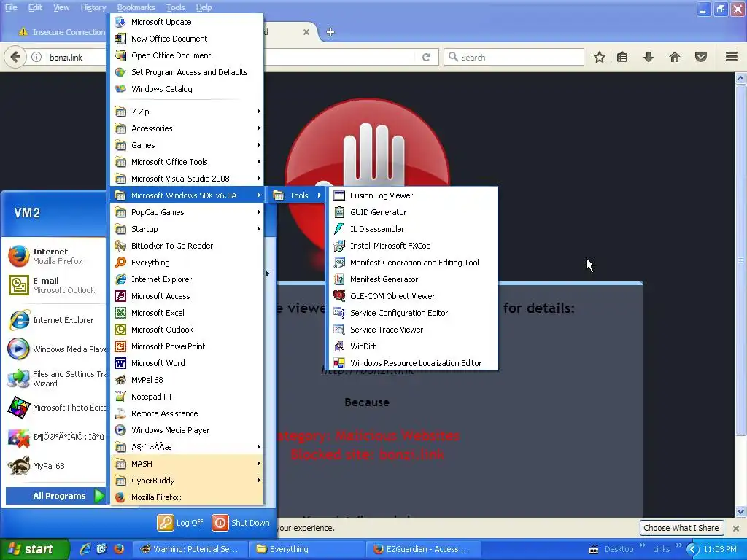Open Firefox Tools menu
This screenshot has height=560, width=747.
tap(175, 7)
